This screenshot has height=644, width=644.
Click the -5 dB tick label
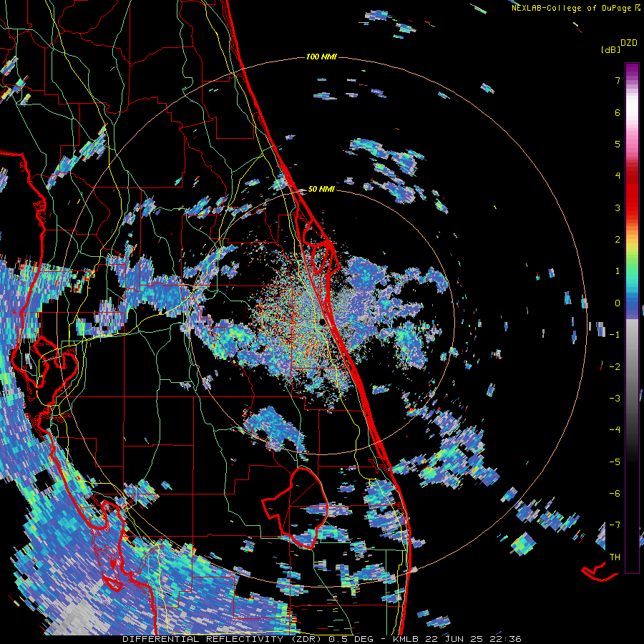tap(615, 462)
